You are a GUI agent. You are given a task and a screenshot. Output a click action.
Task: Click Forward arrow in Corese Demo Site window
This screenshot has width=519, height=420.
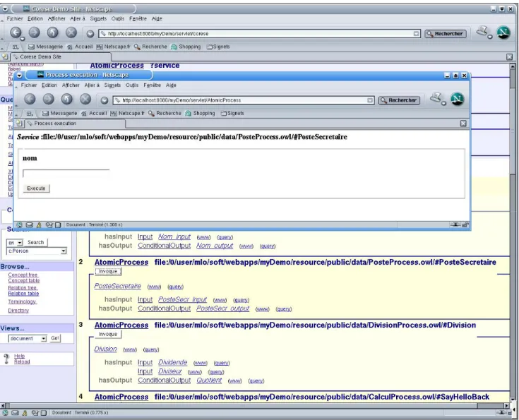(x=34, y=32)
